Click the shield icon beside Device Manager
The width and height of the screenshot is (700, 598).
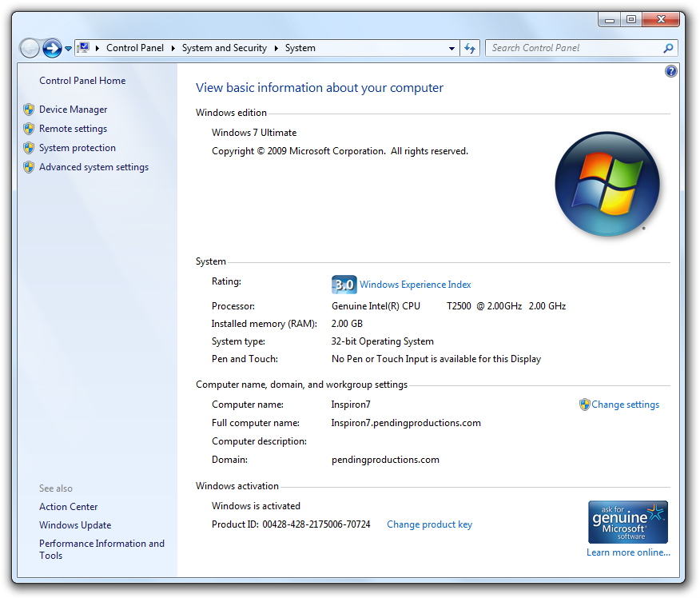(x=29, y=110)
